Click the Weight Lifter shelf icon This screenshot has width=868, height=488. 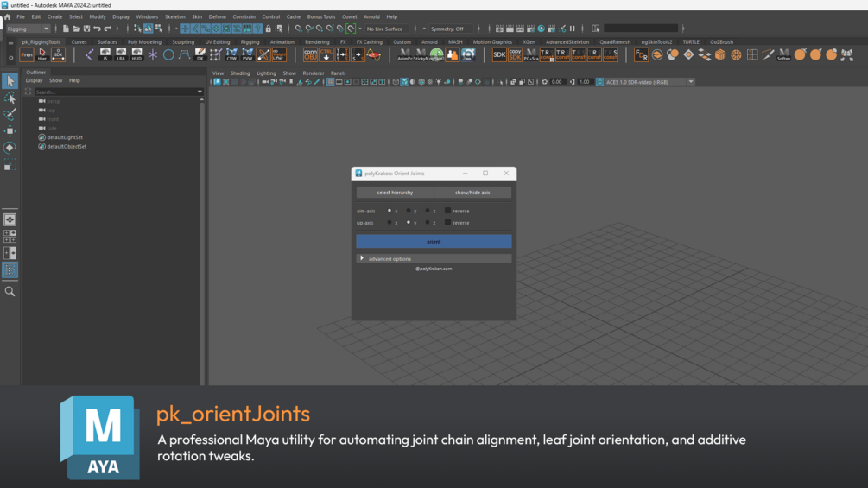coord(279,54)
